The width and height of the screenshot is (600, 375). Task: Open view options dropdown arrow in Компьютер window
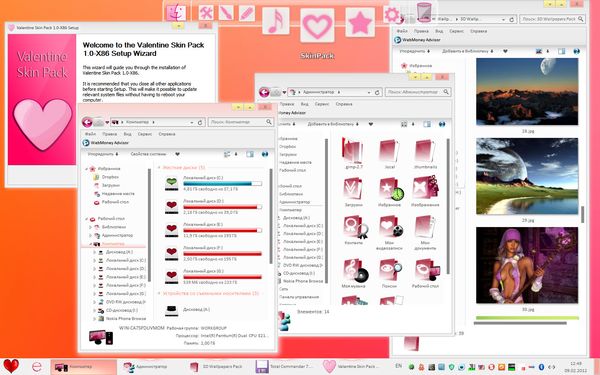pos(236,154)
